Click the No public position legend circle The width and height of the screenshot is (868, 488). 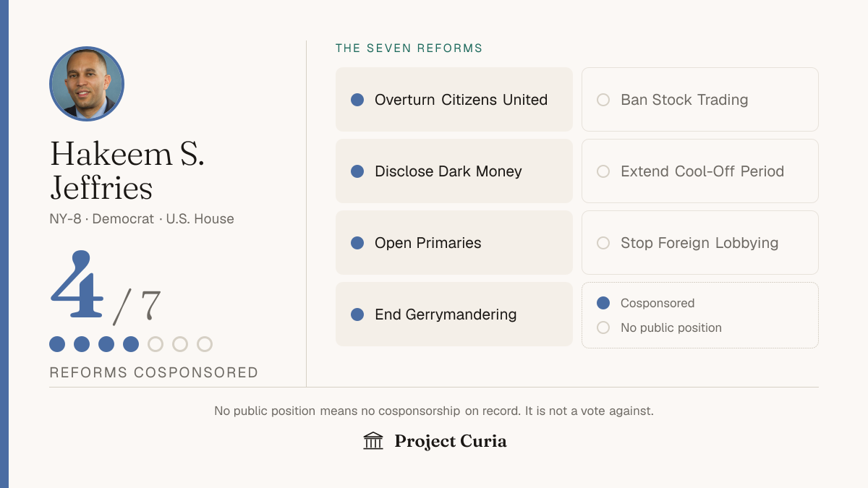(x=603, y=328)
